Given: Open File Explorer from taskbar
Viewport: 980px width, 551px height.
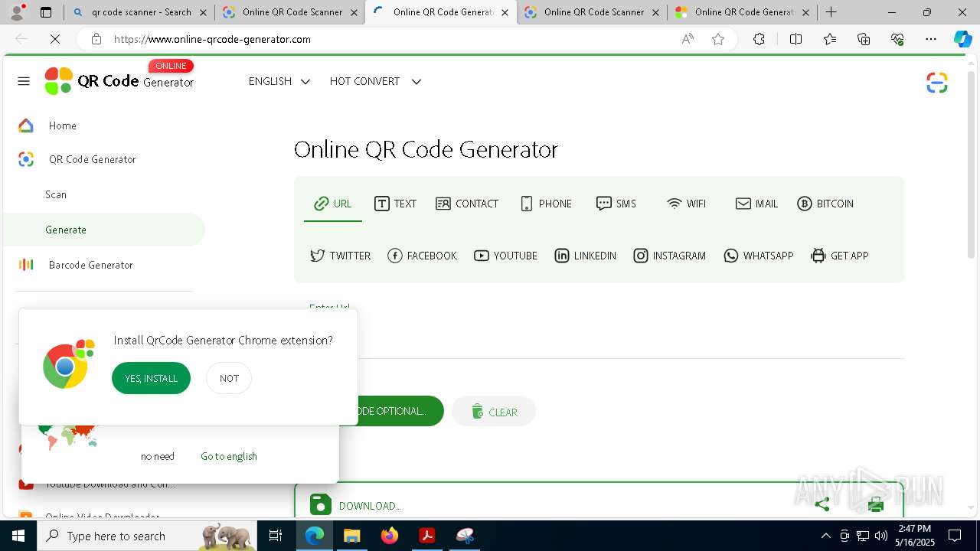Looking at the screenshot, I should click(x=351, y=536).
